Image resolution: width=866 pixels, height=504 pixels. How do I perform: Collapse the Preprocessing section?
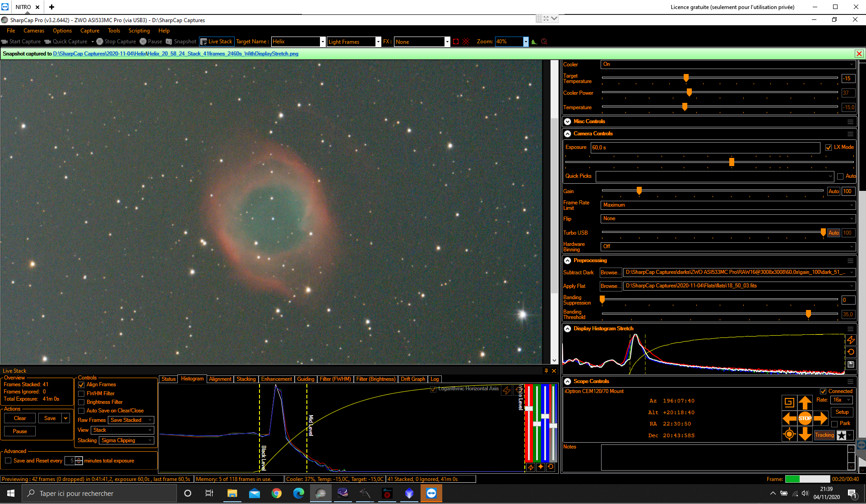[568, 260]
